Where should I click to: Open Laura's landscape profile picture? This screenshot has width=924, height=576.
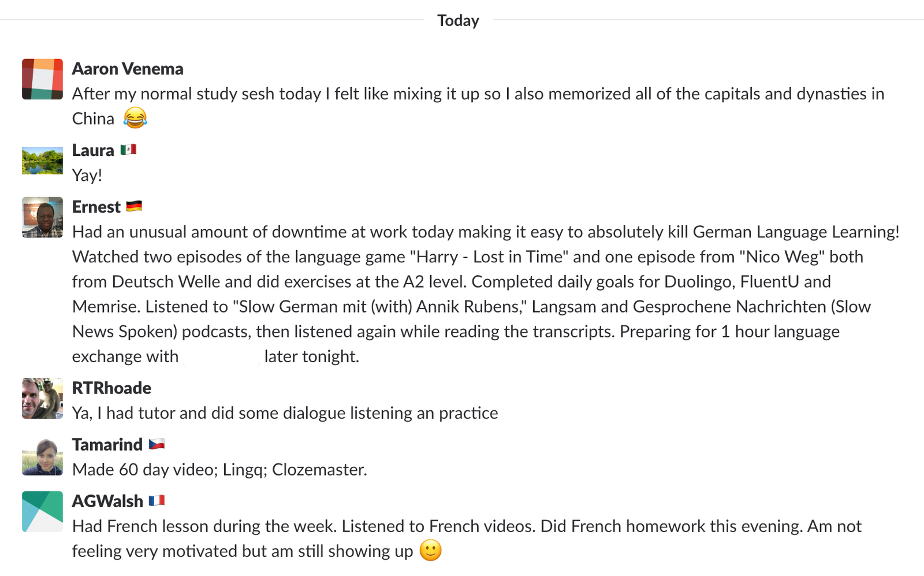click(42, 161)
